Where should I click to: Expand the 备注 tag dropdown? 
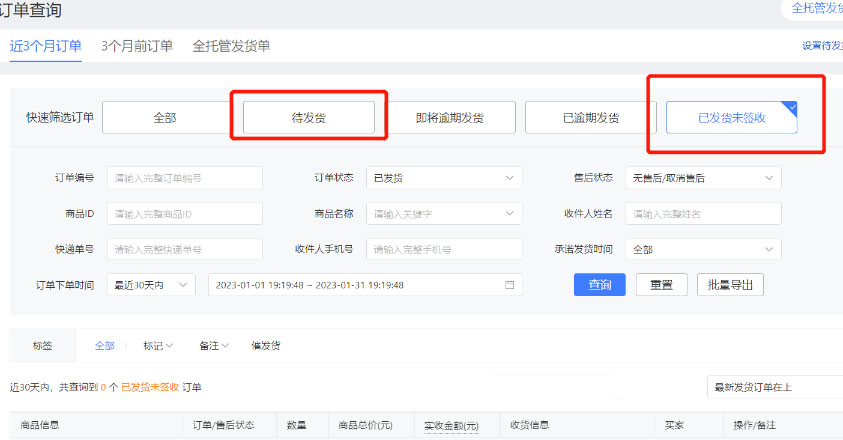pos(214,346)
